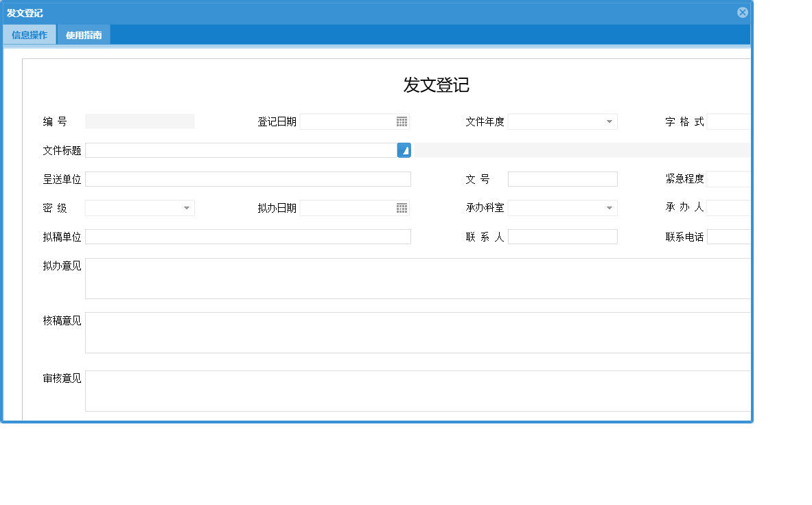Focus the 拟稿单位 text field
This screenshot has height=505, width=812.
[247, 236]
